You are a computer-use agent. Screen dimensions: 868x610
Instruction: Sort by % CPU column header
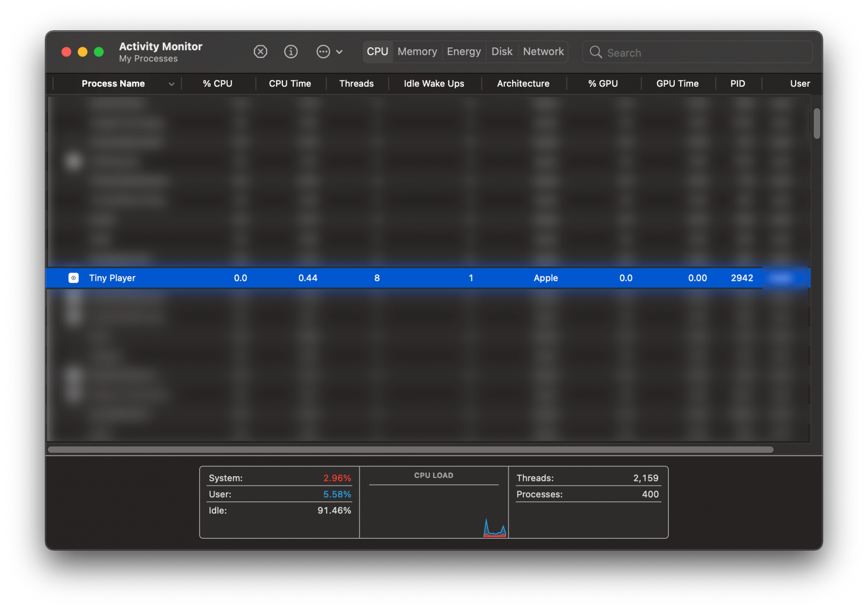[x=217, y=83]
